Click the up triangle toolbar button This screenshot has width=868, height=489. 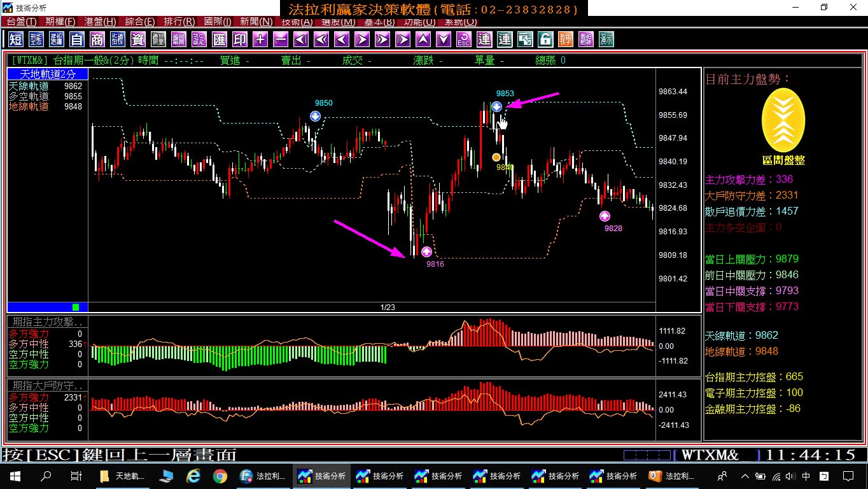423,39
